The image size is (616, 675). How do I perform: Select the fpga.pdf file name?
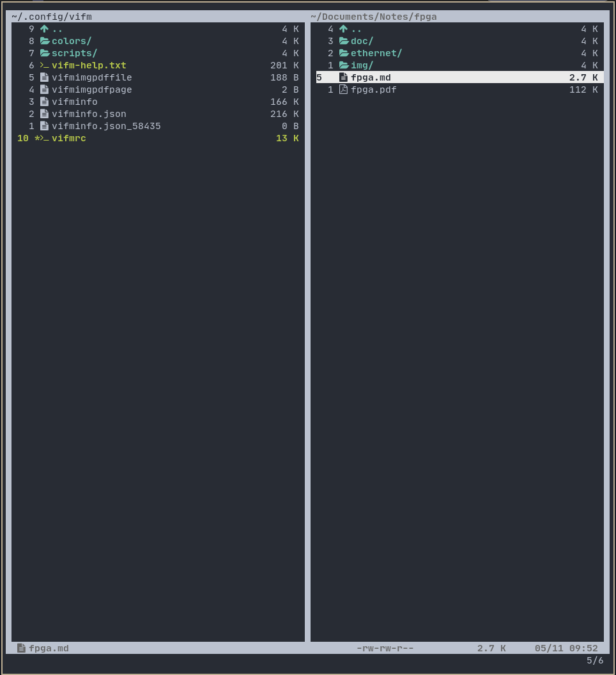point(374,89)
